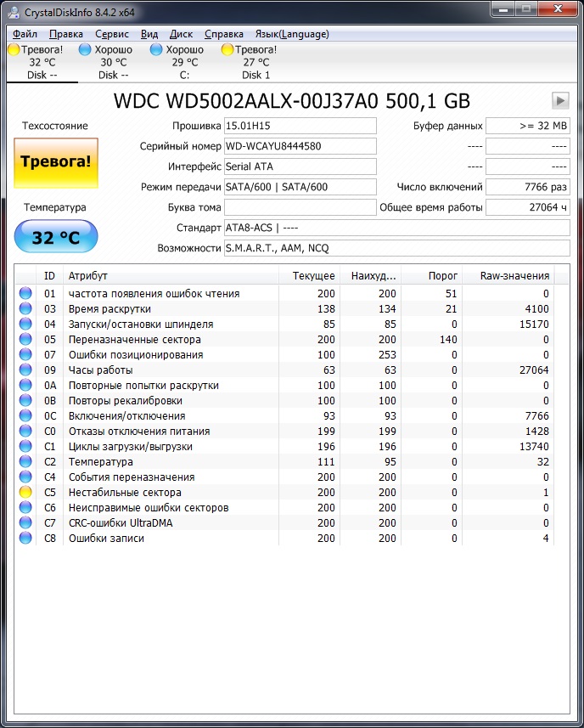This screenshot has width=584, height=728.
Task: Click the Буфер данных value >= 32 MB
Action: coord(528,126)
